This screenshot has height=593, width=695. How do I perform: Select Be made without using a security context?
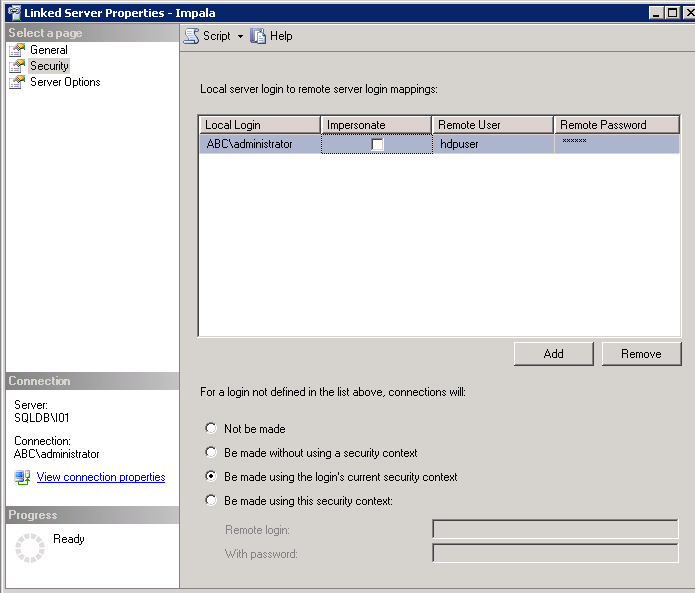[211, 453]
